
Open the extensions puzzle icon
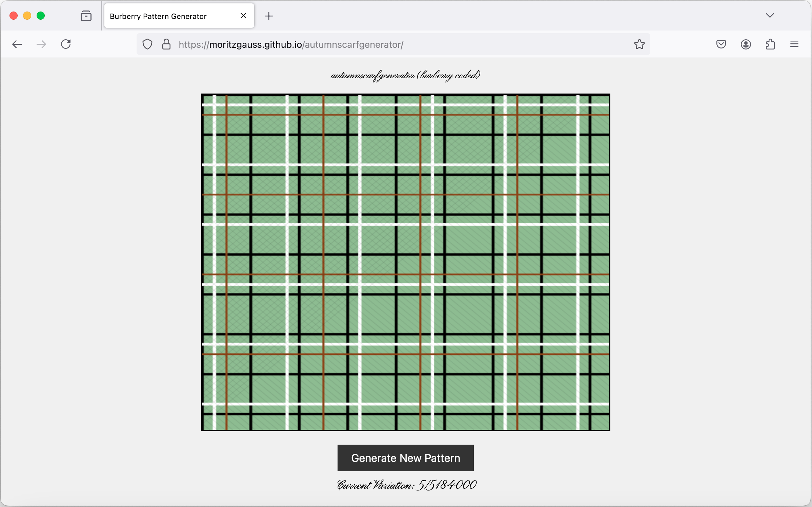[770, 44]
